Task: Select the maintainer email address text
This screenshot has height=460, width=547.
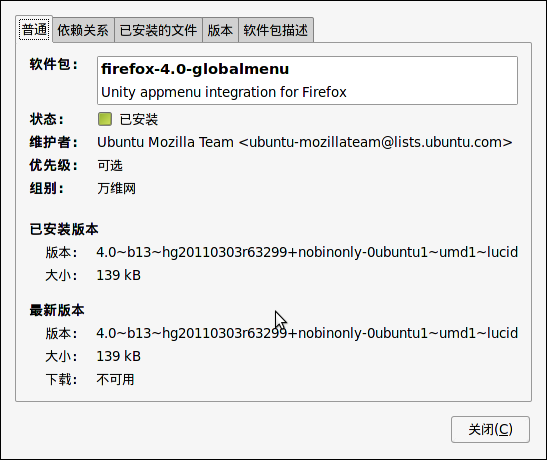Action: pos(376,142)
